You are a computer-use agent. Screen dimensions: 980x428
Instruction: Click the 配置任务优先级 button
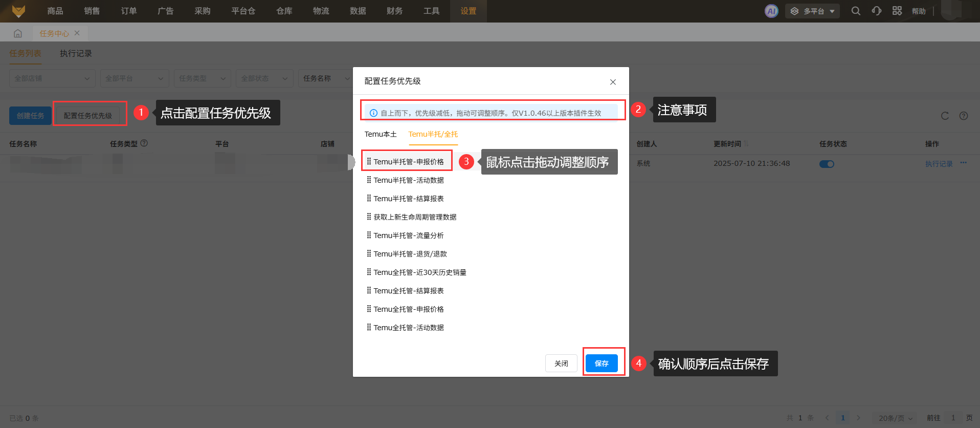click(88, 116)
